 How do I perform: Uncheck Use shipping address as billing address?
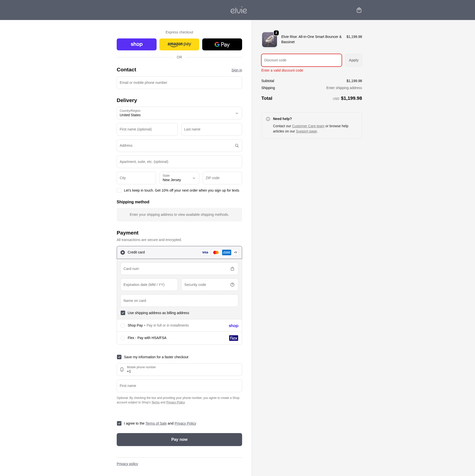[123, 313]
